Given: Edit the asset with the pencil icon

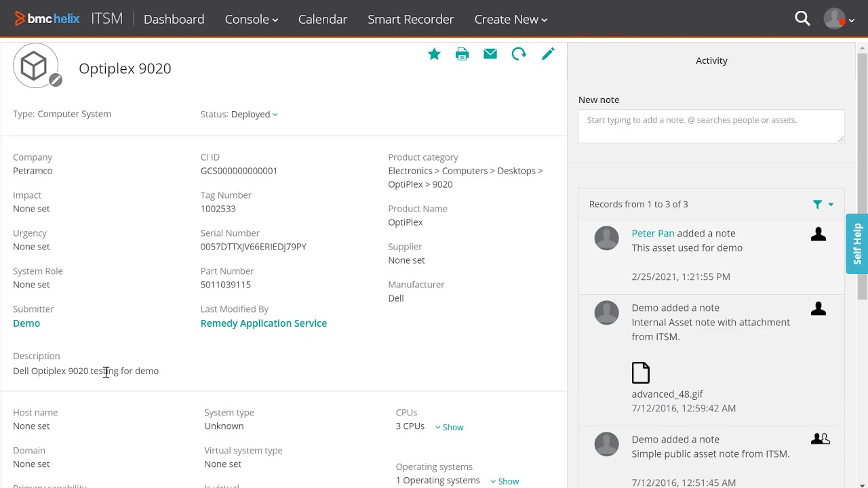Looking at the screenshot, I should pos(548,54).
